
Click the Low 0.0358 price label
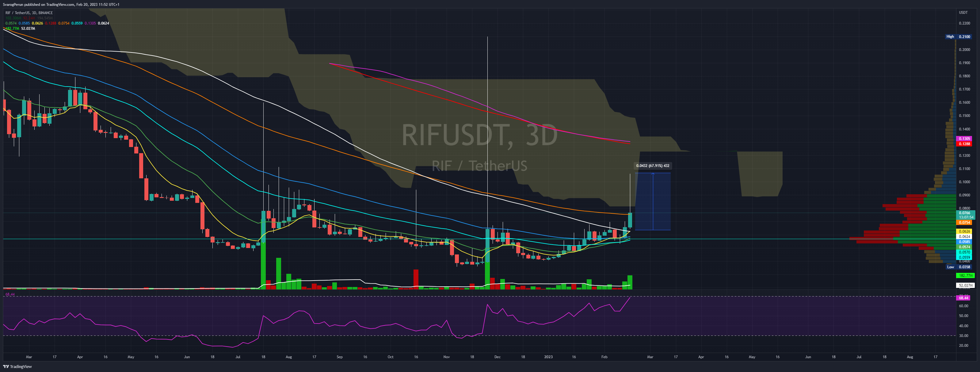pos(959,267)
